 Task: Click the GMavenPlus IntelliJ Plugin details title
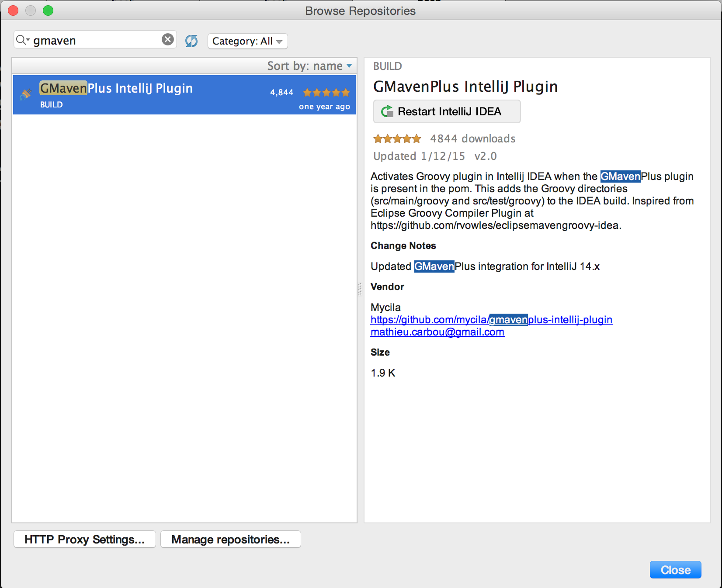[465, 86]
